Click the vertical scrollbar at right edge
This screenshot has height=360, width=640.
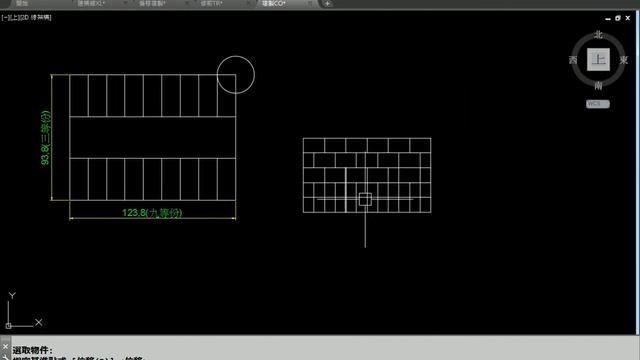pyautogui.click(x=638, y=171)
